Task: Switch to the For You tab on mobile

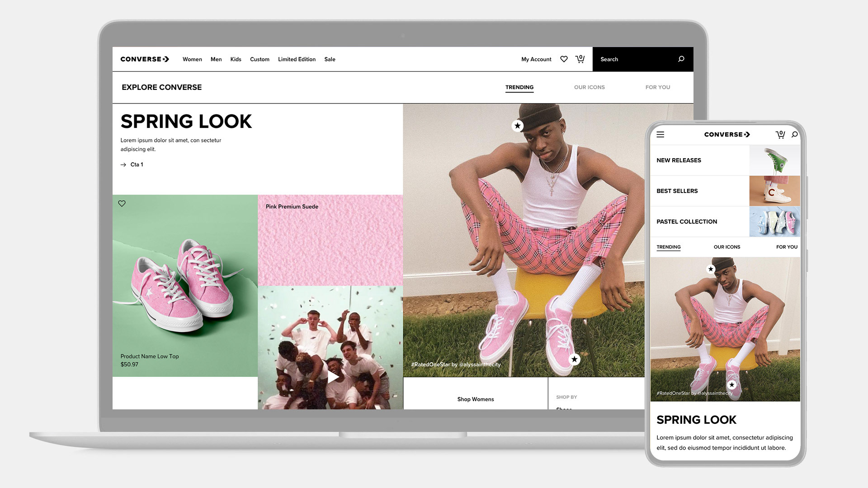Action: (x=787, y=247)
